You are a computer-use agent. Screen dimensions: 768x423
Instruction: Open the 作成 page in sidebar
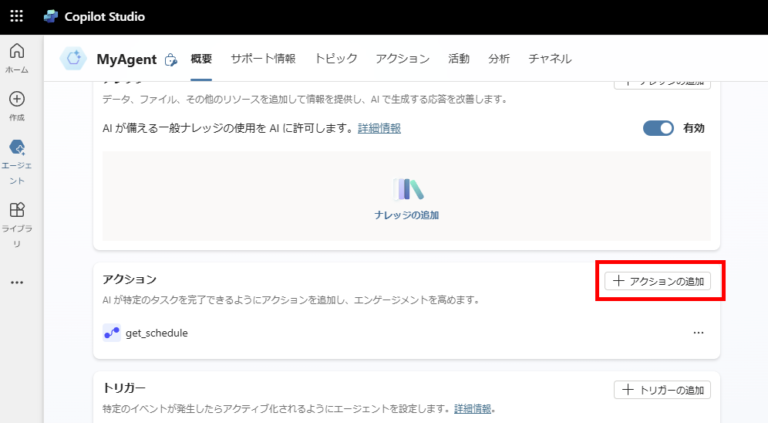tap(17, 105)
